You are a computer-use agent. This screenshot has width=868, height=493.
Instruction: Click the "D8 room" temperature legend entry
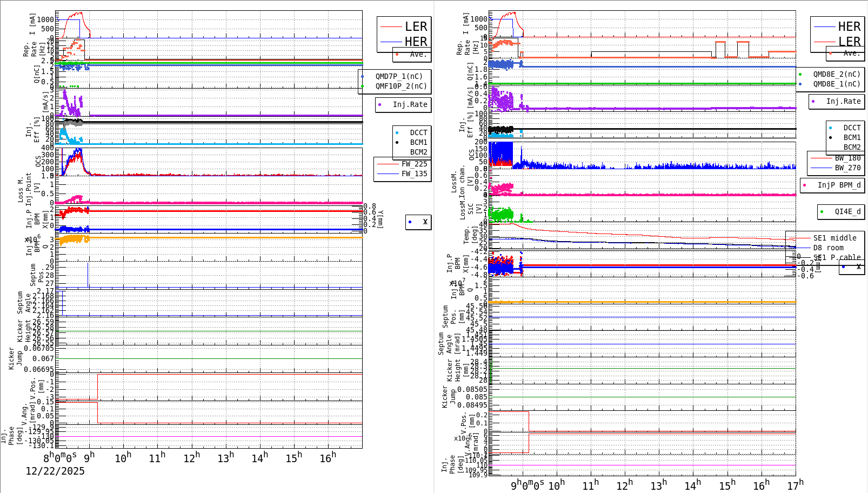pyautogui.click(x=828, y=248)
